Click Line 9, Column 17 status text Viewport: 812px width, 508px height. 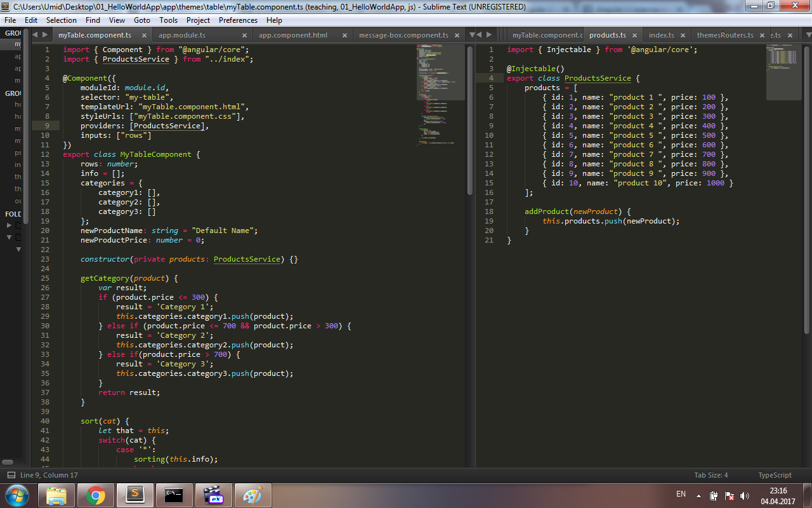pos(49,475)
